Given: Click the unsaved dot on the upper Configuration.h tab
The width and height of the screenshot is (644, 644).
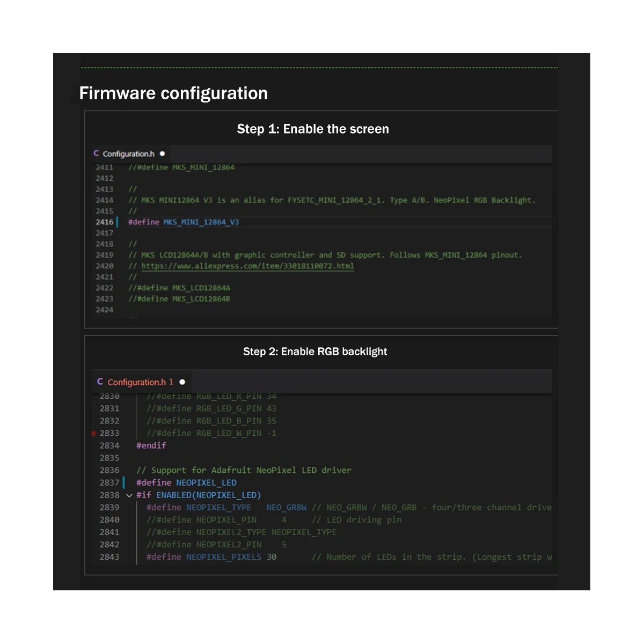Looking at the screenshot, I should coord(162,153).
